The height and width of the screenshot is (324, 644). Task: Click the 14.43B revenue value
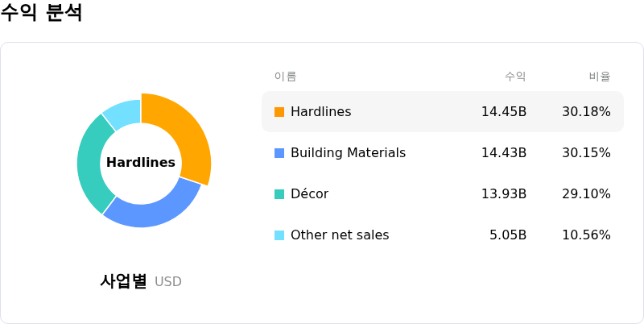504,153
